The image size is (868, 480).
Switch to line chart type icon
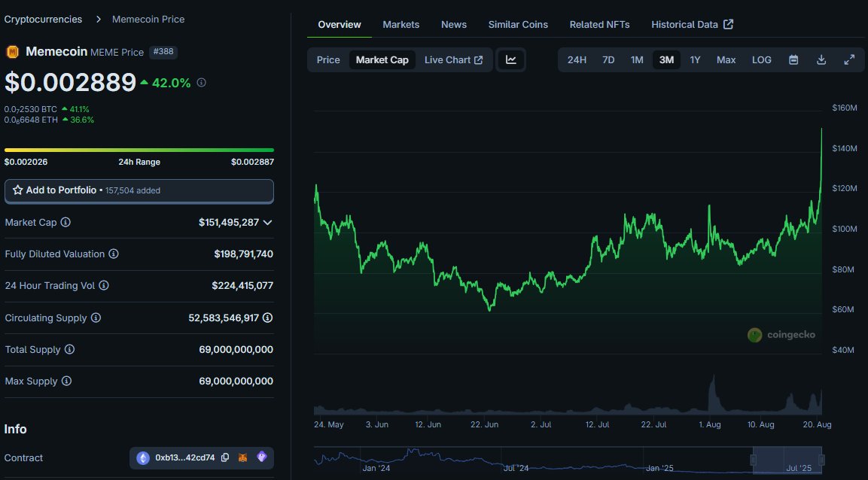pos(511,59)
